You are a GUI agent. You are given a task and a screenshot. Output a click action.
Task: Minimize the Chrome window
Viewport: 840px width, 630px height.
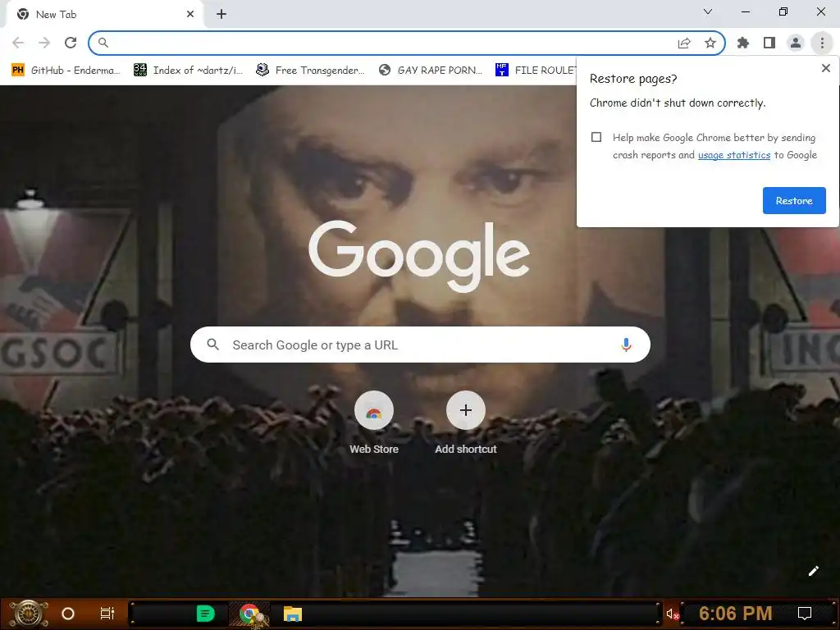pos(745,11)
